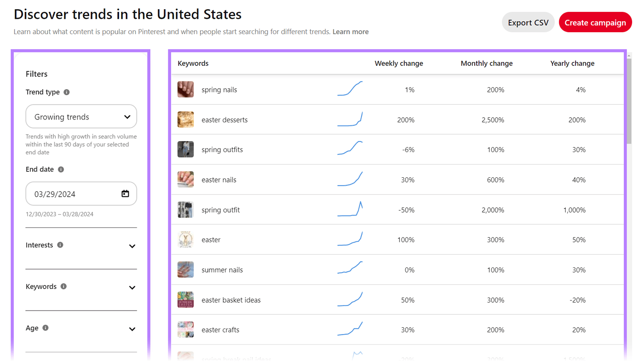
Task: Expand the Keywords filter section
Action: tap(132, 287)
